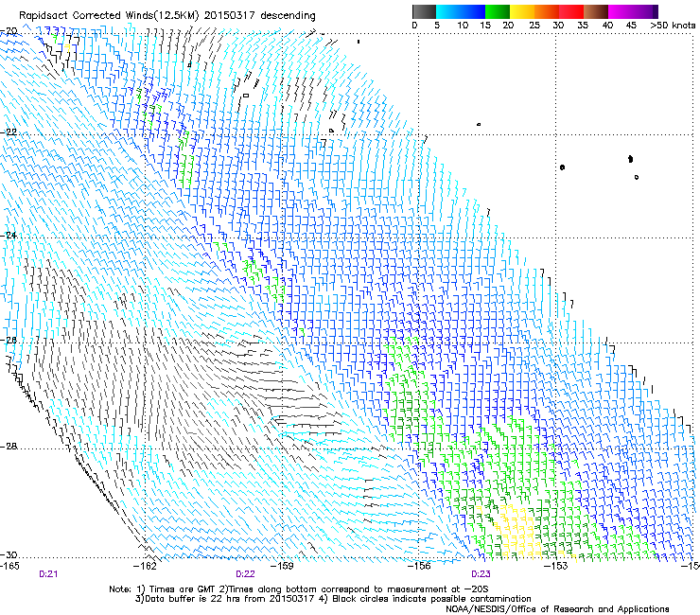The image size is (700, 615).
Task: Click the -156 longitude axis label
Action: 419,566
